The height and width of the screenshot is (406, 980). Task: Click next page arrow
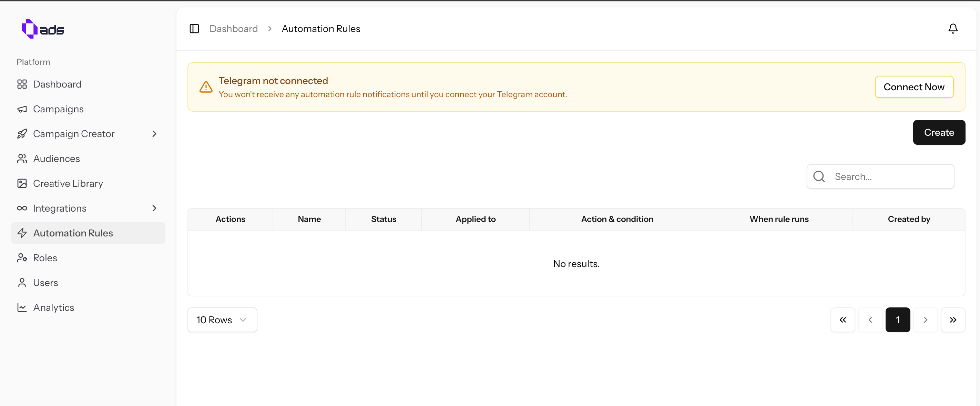click(925, 319)
